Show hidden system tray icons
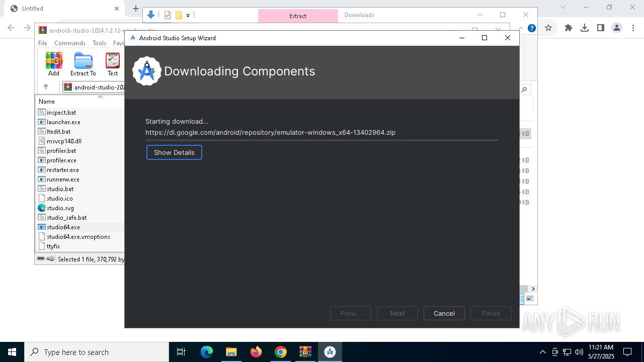The image size is (644, 362). point(542,352)
